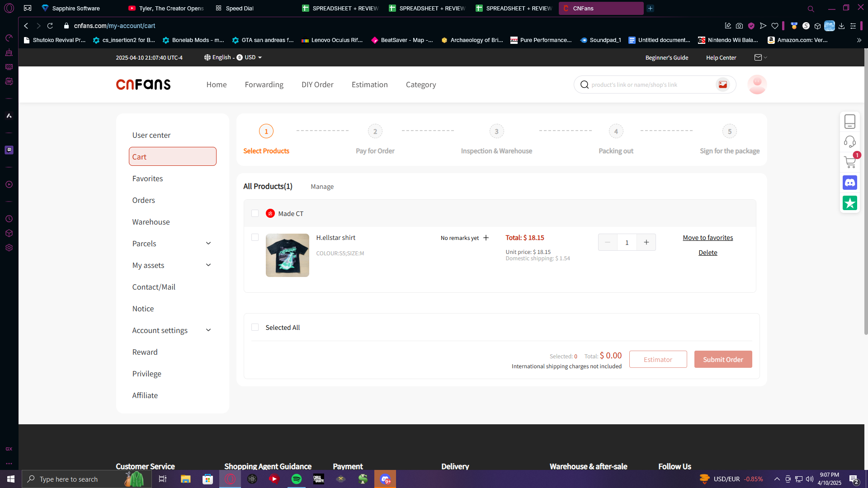
Task: Open user profile avatar
Action: click(x=757, y=84)
